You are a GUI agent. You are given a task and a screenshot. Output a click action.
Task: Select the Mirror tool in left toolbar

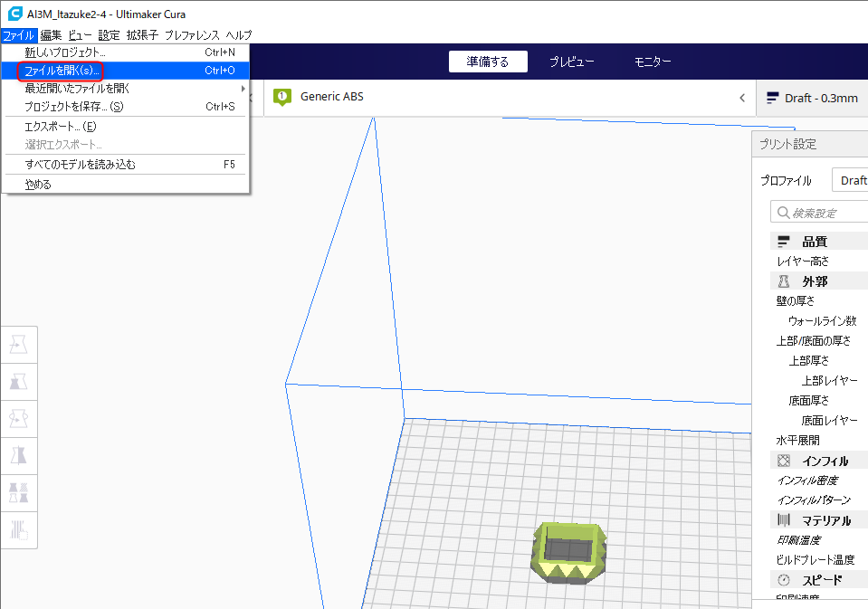click(x=18, y=455)
